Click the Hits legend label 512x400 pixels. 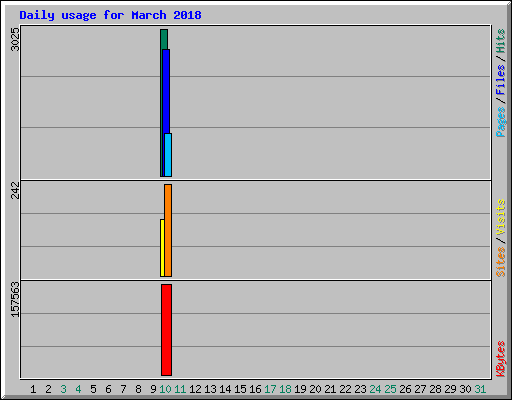500,41
